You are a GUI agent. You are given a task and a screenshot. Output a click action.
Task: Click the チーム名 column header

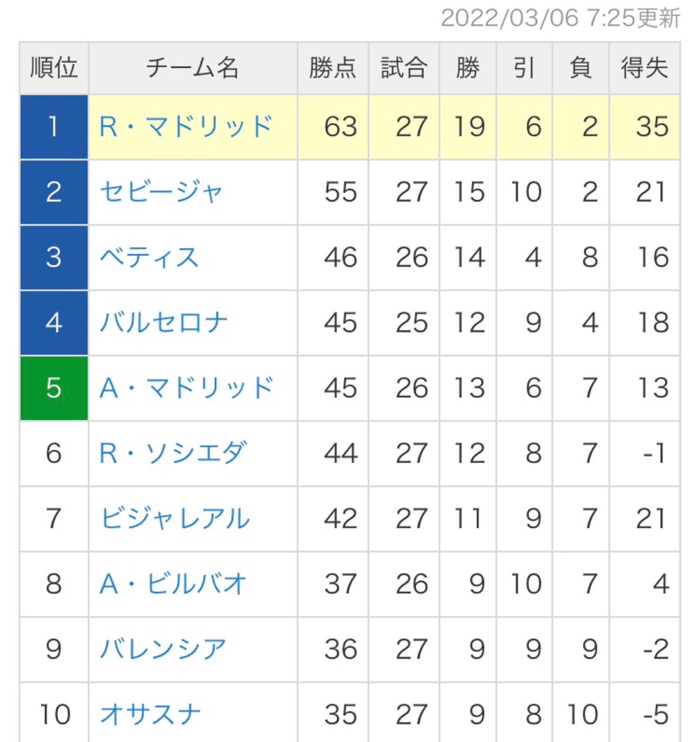click(x=192, y=68)
